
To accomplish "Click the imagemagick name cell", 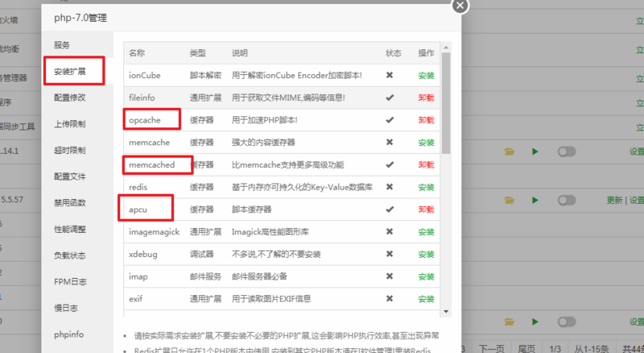I will 154,231.
